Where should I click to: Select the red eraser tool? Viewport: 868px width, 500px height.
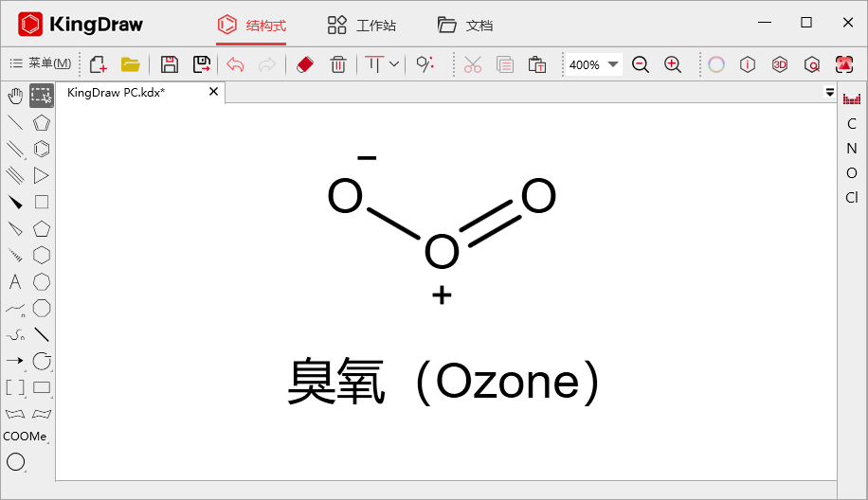pyautogui.click(x=305, y=64)
